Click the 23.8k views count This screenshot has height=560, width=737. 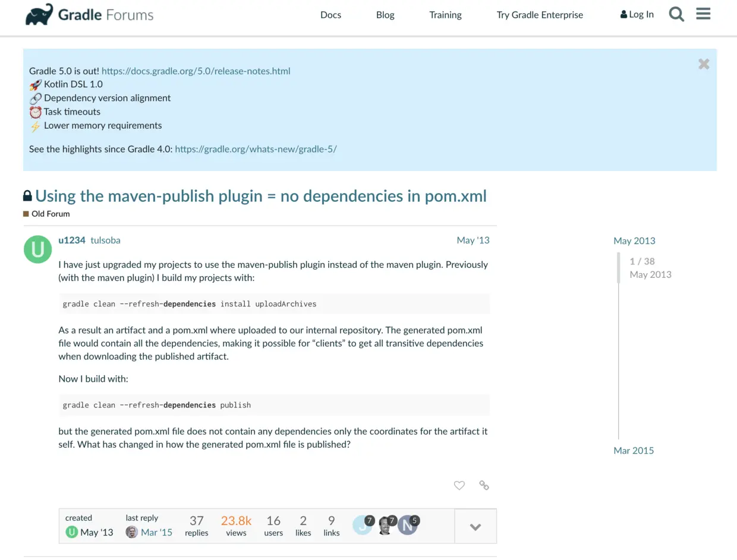[x=236, y=526]
